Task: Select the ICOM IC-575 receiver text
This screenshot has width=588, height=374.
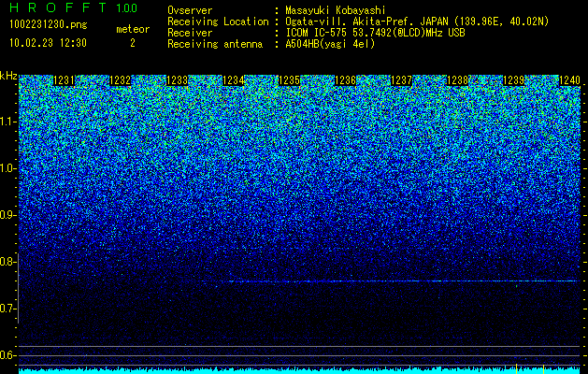Action: click(375, 33)
